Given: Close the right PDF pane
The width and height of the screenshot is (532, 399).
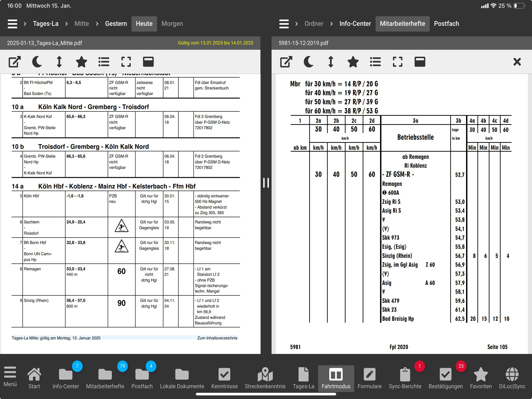Looking at the screenshot, I should click(517, 62).
